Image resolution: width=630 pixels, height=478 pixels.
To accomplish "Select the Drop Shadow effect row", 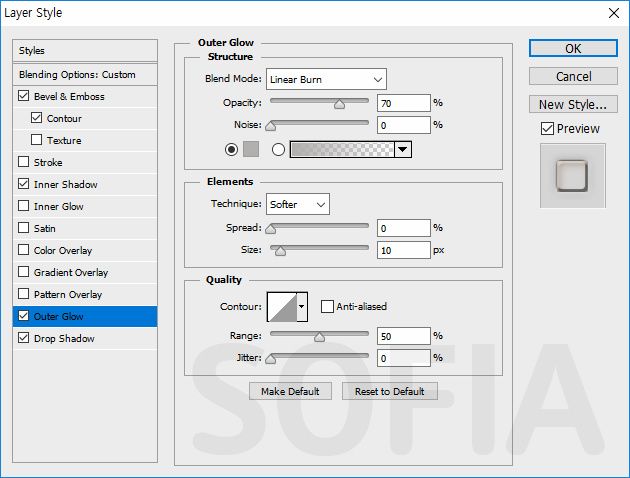I will (x=85, y=338).
